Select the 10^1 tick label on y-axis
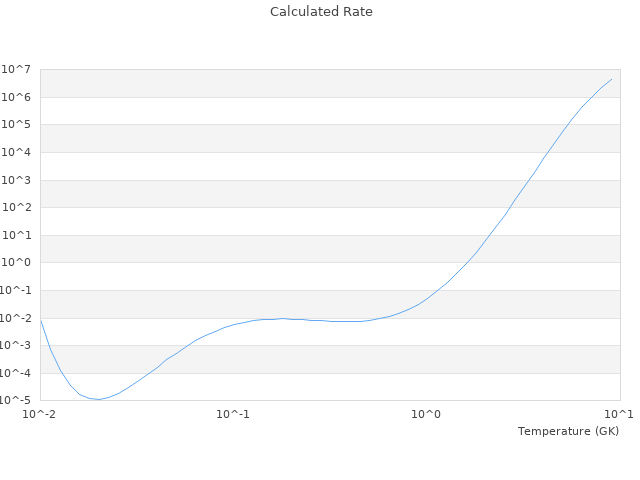The width and height of the screenshot is (640, 480). pos(17,235)
